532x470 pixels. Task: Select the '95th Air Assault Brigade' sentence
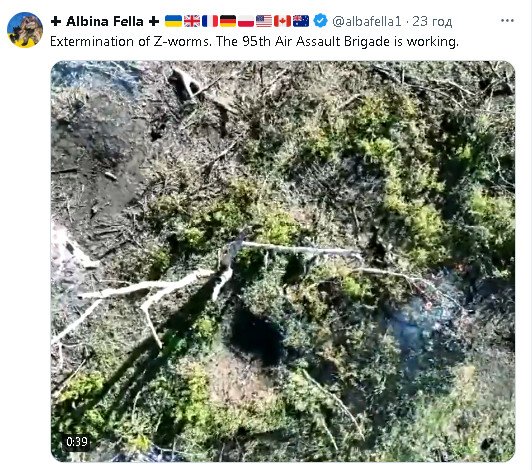[x=337, y=42]
